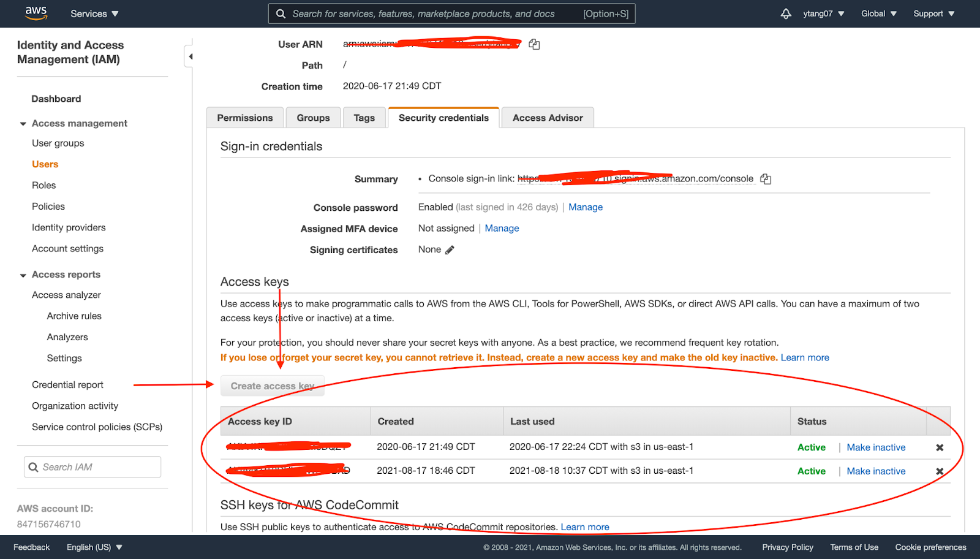This screenshot has height=559, width=980.
Task: Open Credential report in the sidebar
Action: pyautogui.click(x=68, y=385)
